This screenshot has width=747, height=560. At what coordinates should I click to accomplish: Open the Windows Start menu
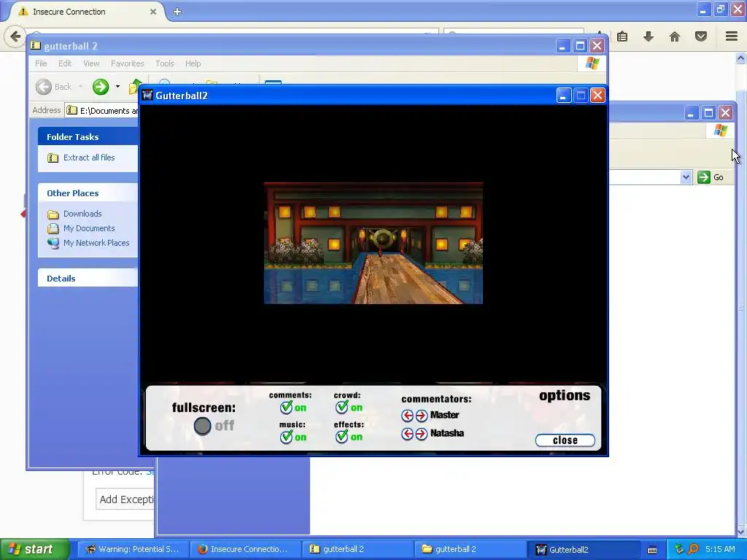coord(34,549)
